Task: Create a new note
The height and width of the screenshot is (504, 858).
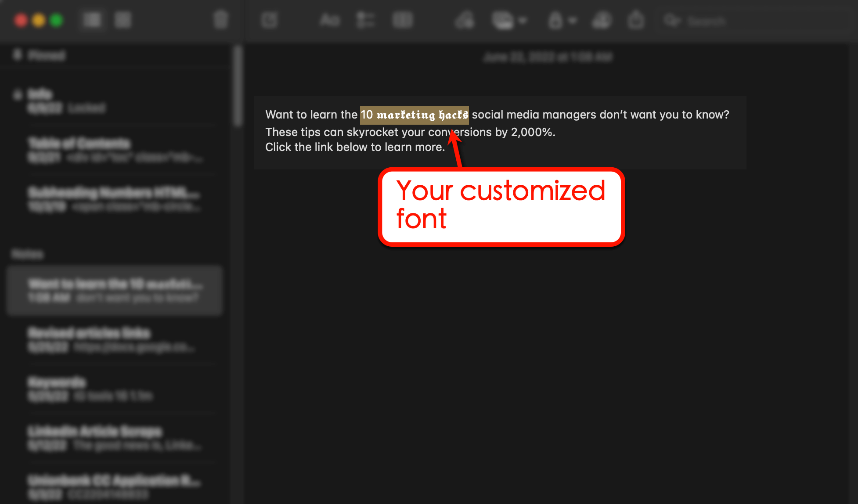Action: point(270,20)
